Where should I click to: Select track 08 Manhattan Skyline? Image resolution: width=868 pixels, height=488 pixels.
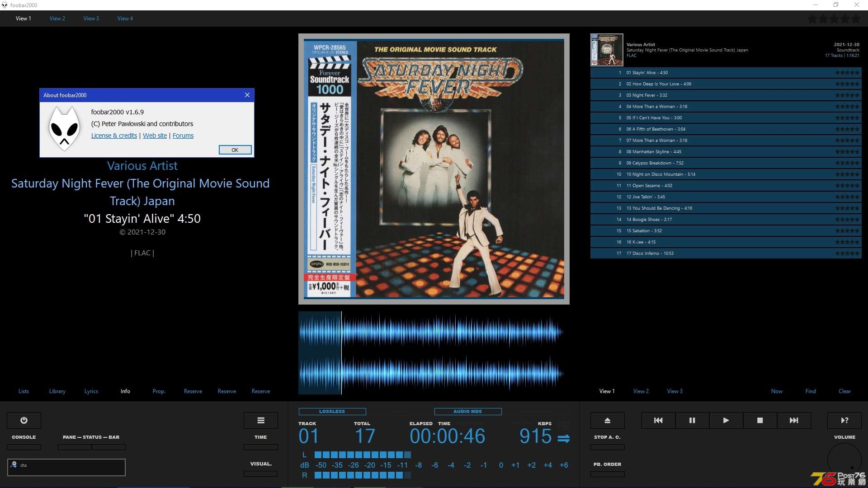726,151
